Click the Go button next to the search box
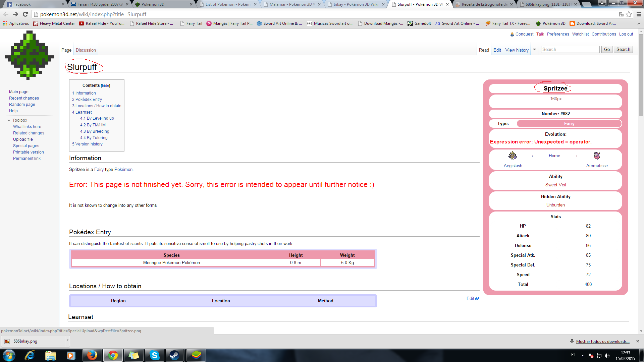The image size is (644, 362). click(607, 50)
